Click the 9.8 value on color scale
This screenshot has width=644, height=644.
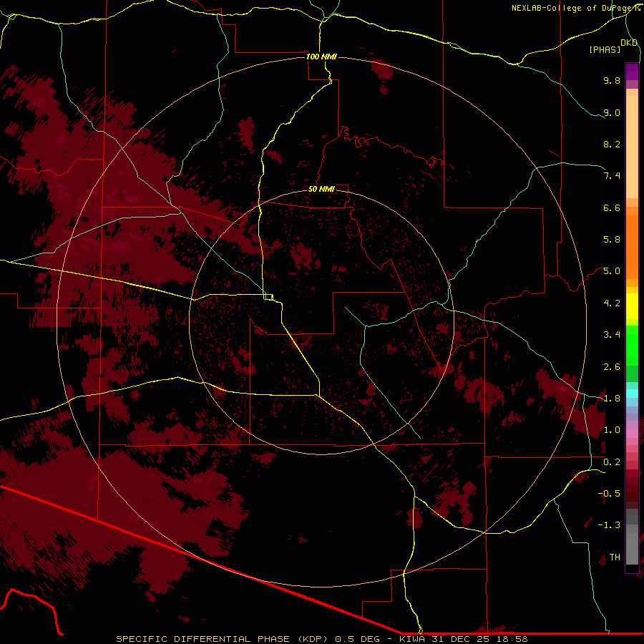coord(612,80)
